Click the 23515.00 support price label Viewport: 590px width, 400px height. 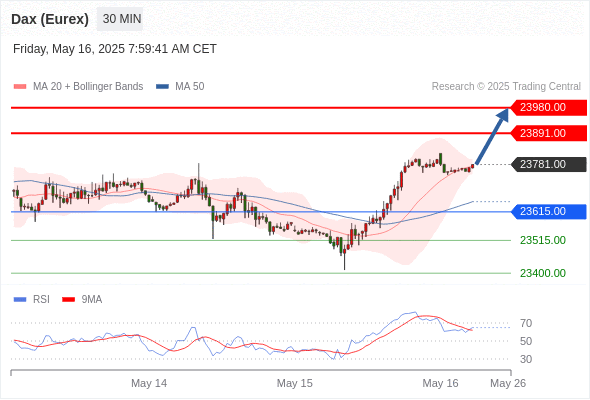click(543, 240)
